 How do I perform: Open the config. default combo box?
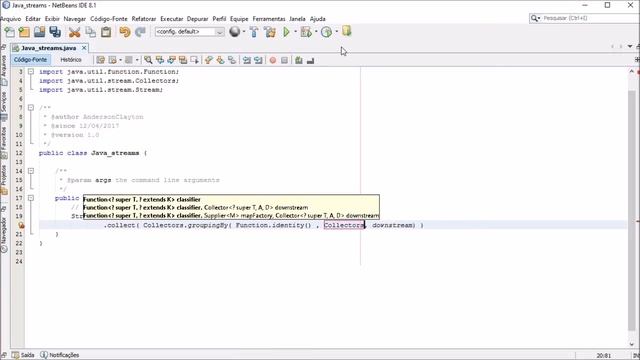point(189,32)
